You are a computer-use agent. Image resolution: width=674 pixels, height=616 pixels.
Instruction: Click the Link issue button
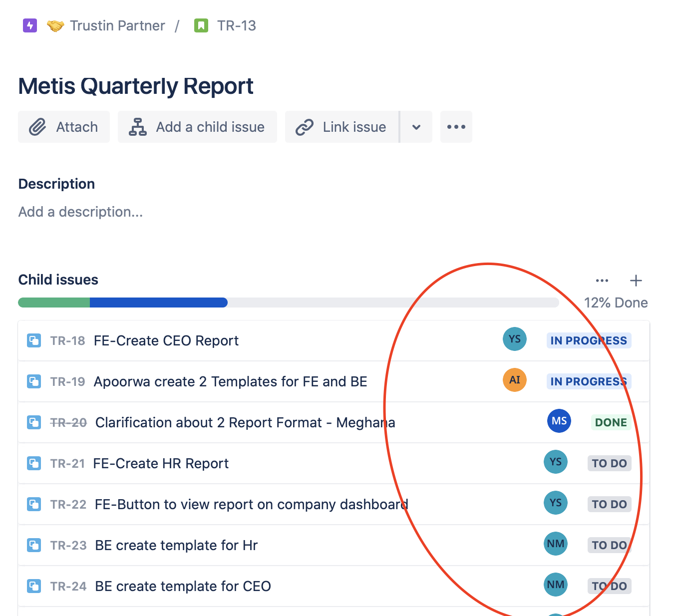point(342,127)
